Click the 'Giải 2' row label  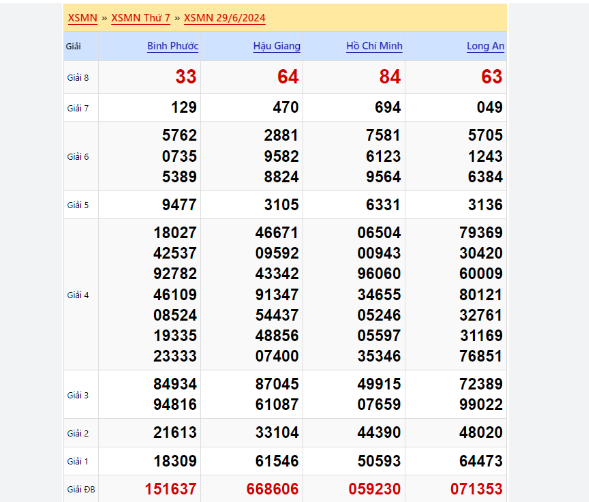point(78,433)
